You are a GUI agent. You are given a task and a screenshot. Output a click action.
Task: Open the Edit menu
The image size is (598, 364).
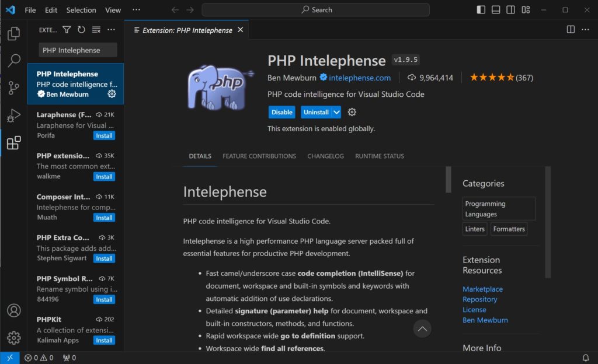click(x=51, y=10)
